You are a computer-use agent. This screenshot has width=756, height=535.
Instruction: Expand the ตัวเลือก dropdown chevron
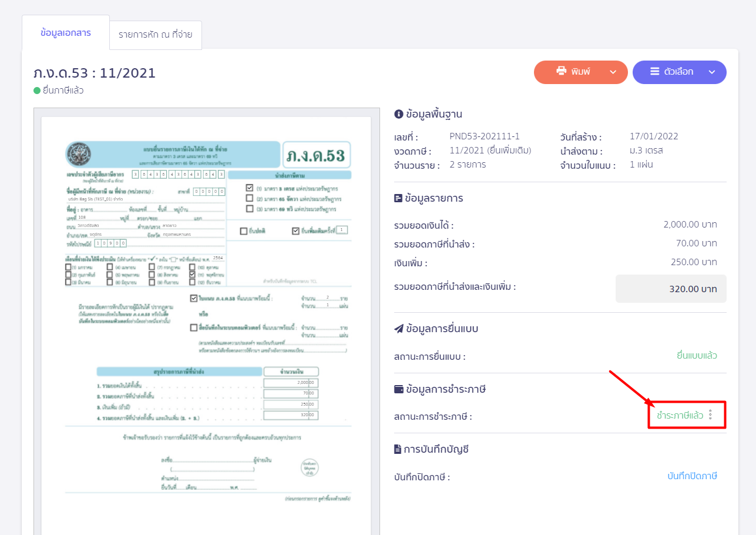tap(712, 72)
